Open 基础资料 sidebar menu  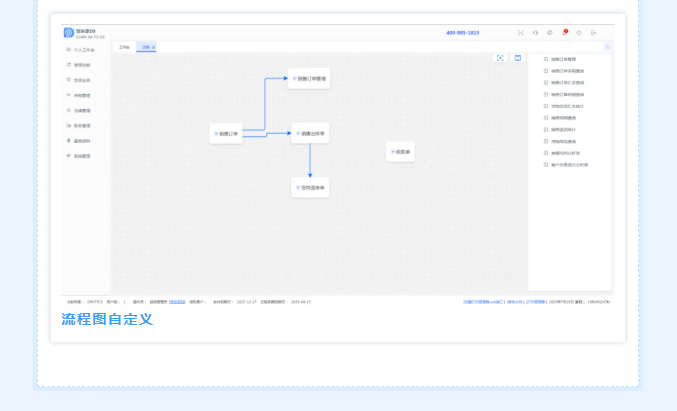point(82,141)
